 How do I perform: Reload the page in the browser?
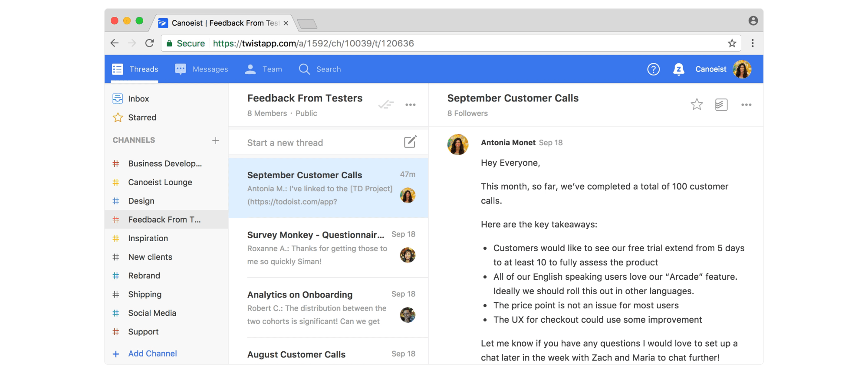150,43
